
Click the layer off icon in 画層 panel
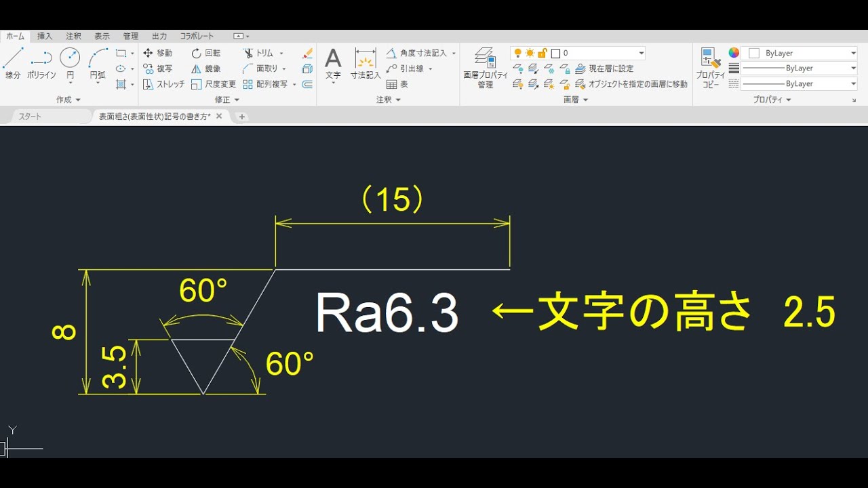tap(518, 68)
